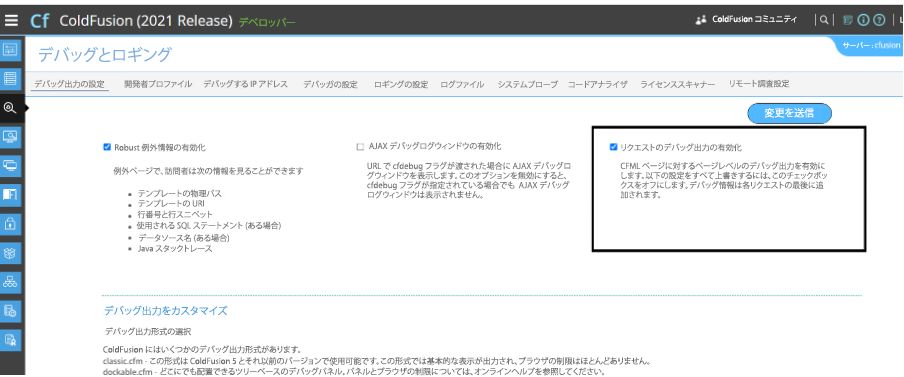The image size is (904, 377).
Task: Click the ColdFusion (2021 Release) title
Action: tap(146, 21)
